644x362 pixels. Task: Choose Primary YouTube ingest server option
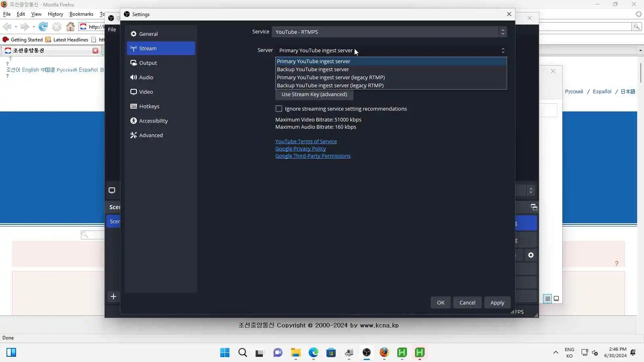pyautogui.click(x=391, y=61)
